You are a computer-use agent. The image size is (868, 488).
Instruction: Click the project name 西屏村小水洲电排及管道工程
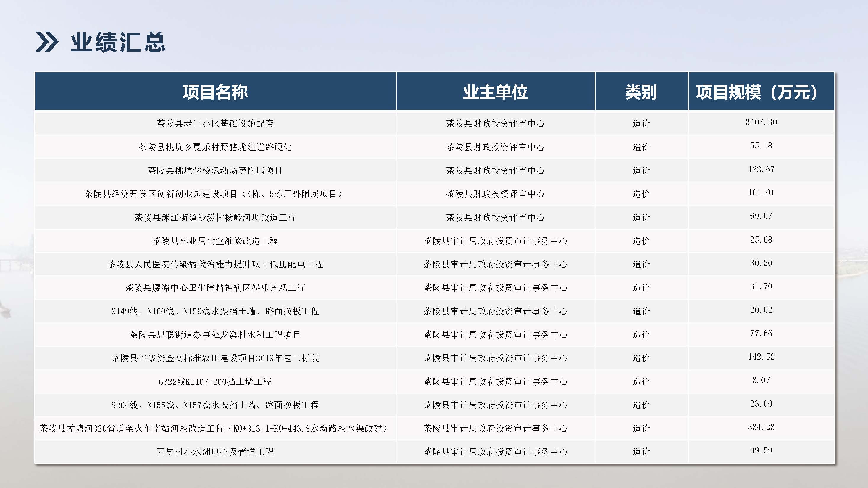[x=215, y=452]
